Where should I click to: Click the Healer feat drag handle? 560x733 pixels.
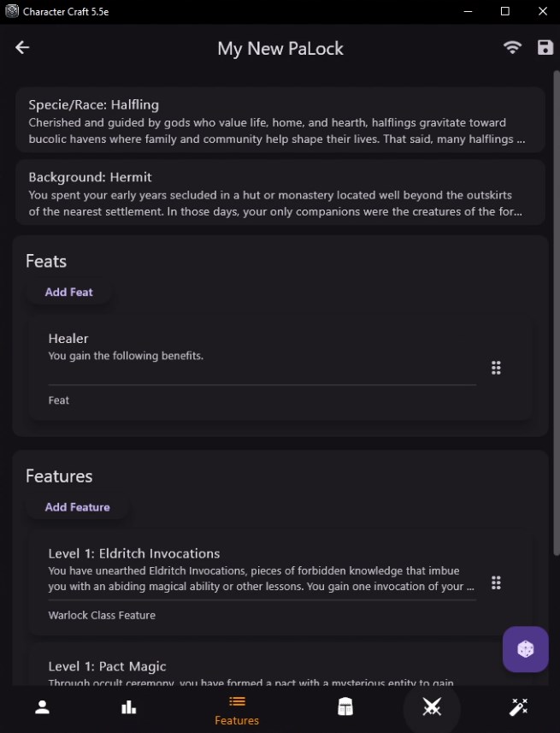coord(496,368)
